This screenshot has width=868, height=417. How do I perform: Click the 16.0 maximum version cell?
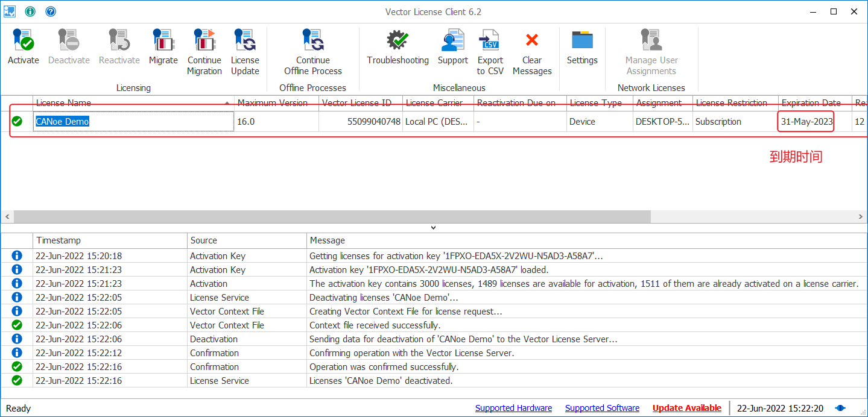(x=276, y=121)
